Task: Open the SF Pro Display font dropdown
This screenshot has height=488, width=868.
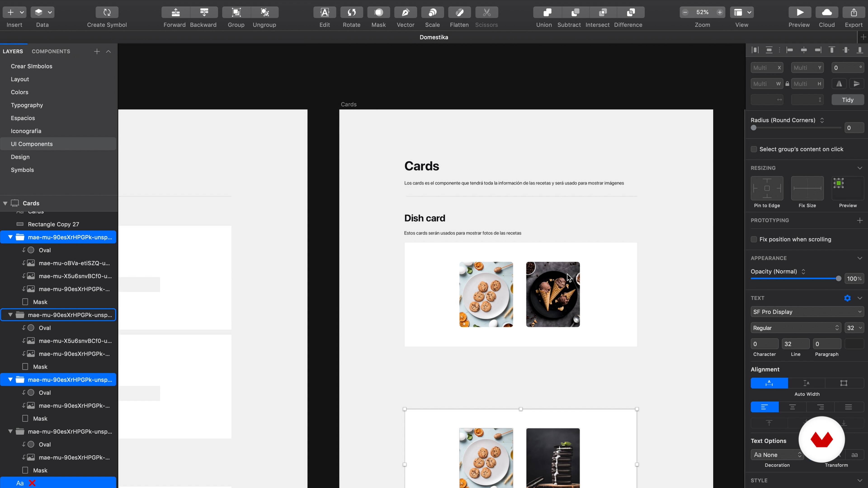Action: 807,312
